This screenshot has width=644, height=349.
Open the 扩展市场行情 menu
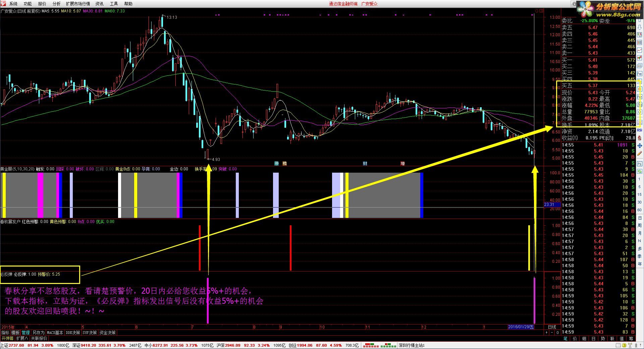78,4
